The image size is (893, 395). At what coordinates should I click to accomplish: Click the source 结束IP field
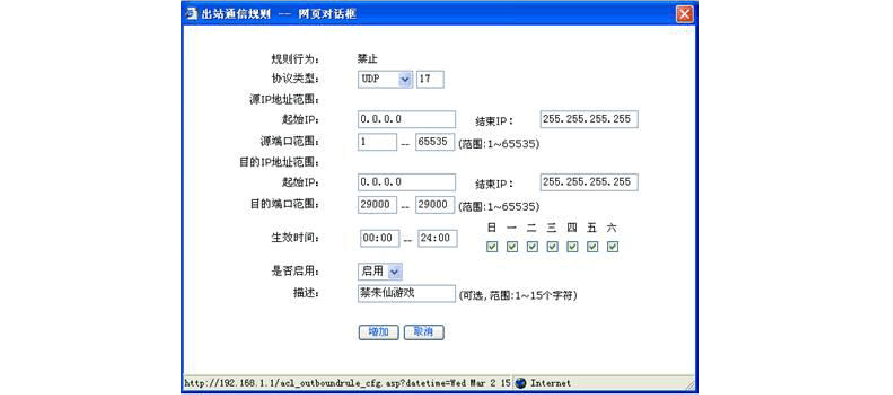point(589,120)
